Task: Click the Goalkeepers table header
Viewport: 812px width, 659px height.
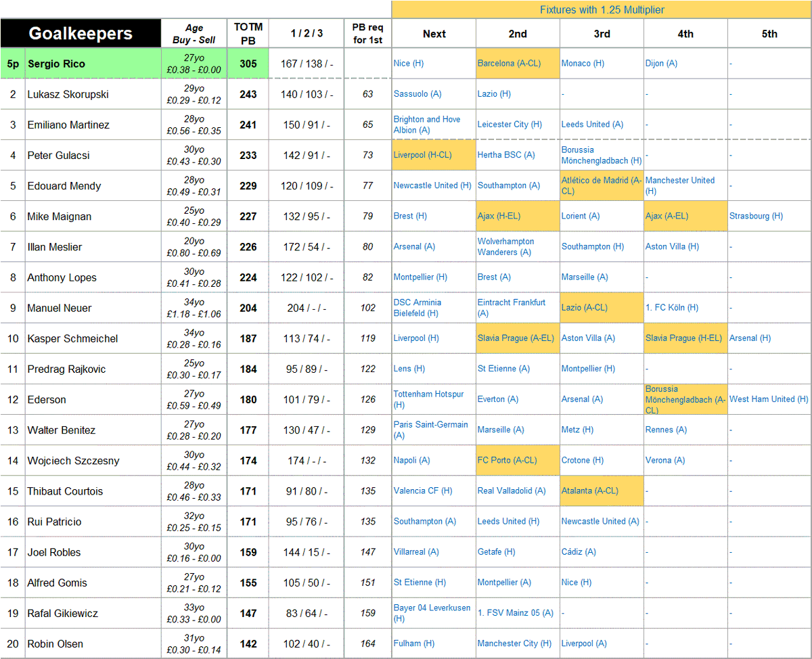Action: (x=81, y=34)
